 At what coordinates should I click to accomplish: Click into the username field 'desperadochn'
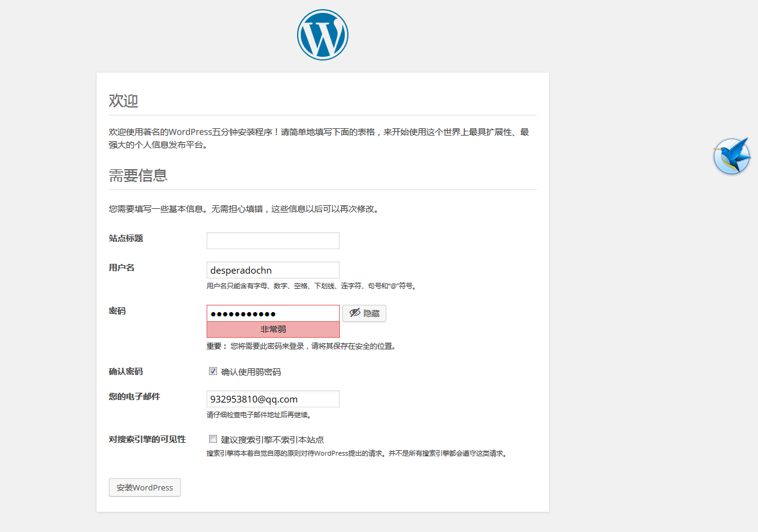coord(273,270)
